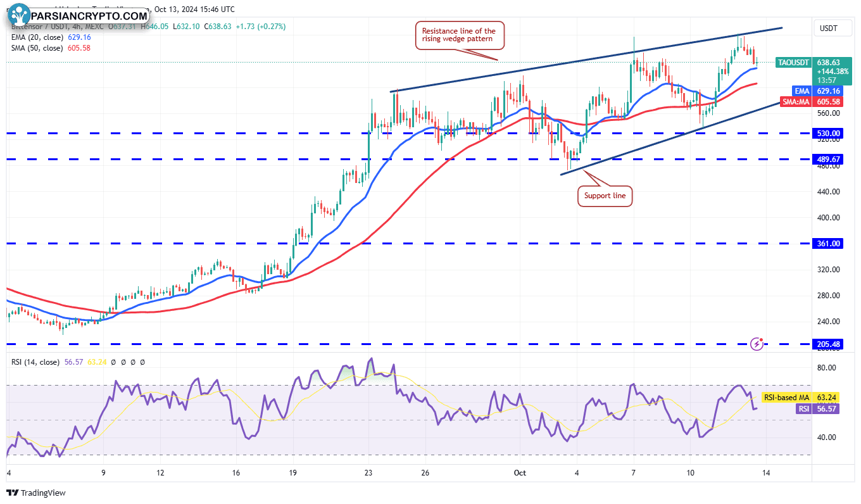
Task: Click the Oct label on time axis
Action: point(520,473)
